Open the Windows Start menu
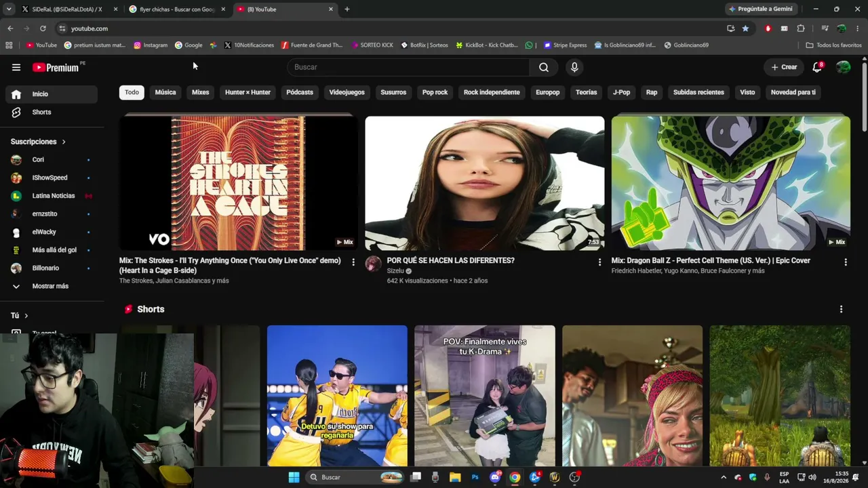The height and width of the screenshot is (488, 868). pyautogui.click(x=294, y=477)
